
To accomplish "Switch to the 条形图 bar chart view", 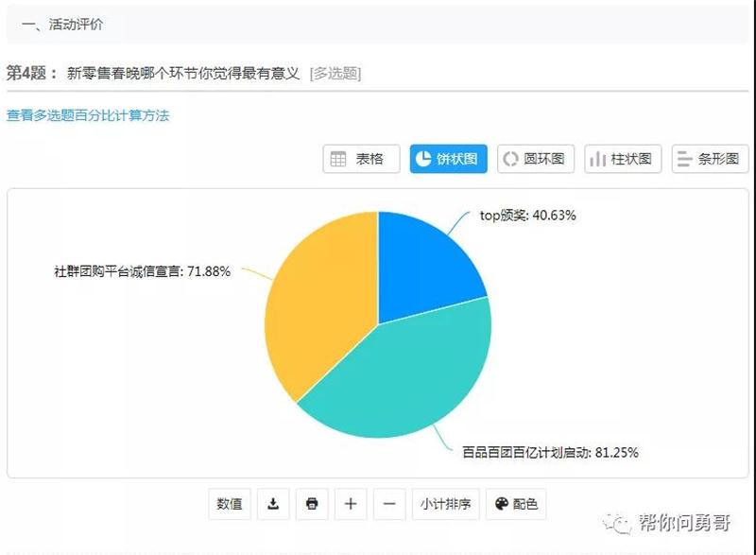I will tap(711, 159).
